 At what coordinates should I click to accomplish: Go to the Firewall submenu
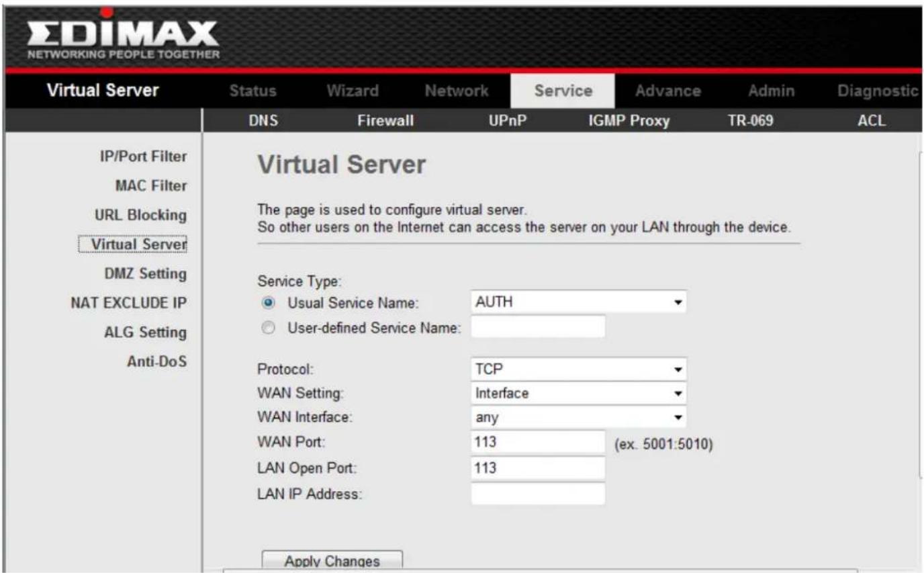pyautogui.click(x=385, y=121)
